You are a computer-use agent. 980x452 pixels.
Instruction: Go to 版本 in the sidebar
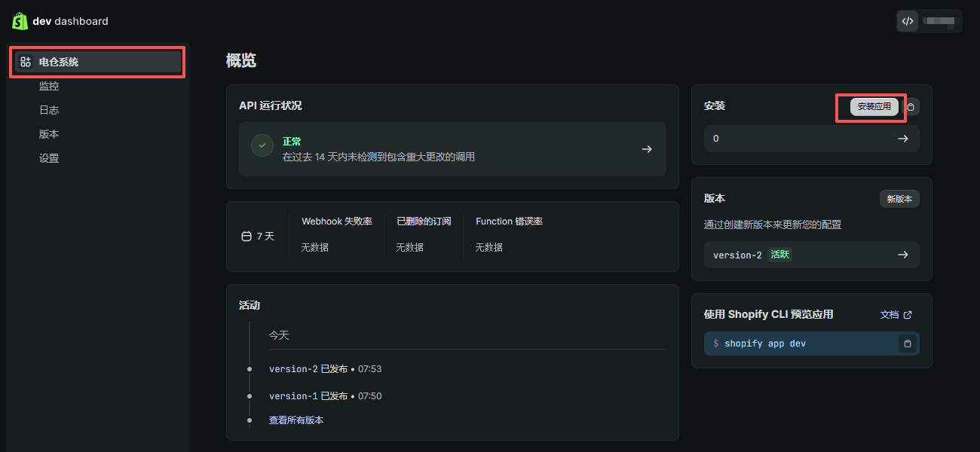point(49,134)
